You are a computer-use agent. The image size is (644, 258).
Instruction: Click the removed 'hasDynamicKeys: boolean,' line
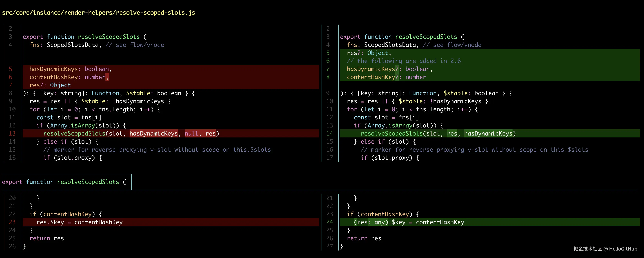click(71, 69)
